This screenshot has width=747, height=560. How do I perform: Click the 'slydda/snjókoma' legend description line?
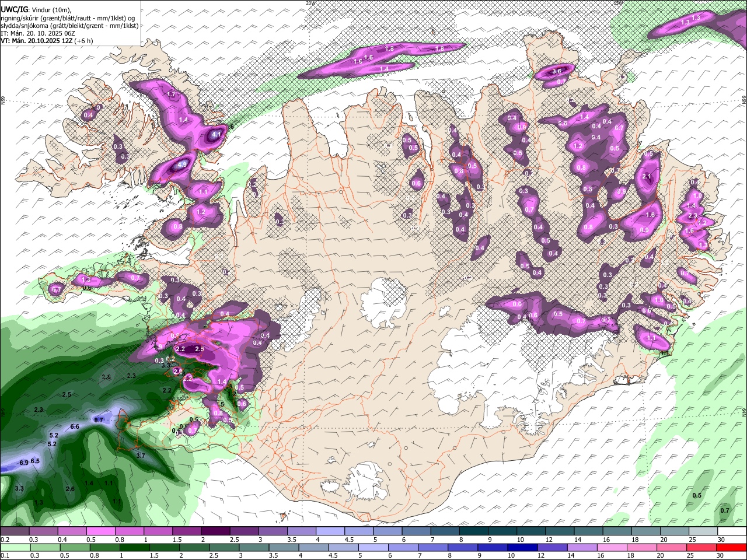[69, 26]
